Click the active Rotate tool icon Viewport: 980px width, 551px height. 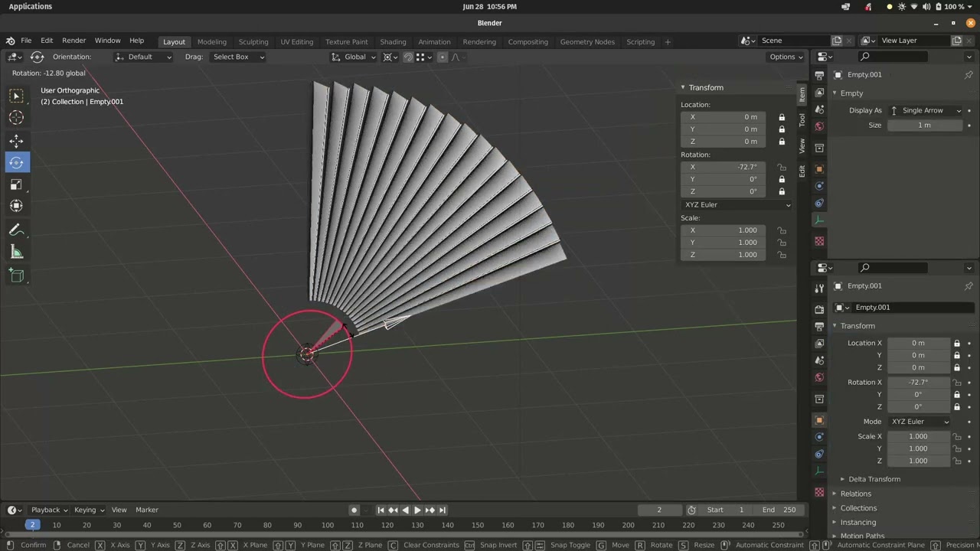[x=16, y=162]
